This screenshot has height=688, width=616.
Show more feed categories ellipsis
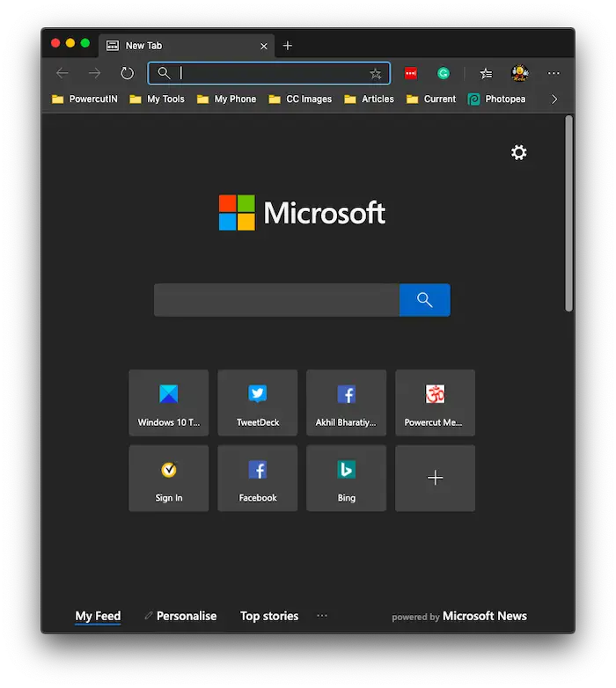tap(322, 616)
